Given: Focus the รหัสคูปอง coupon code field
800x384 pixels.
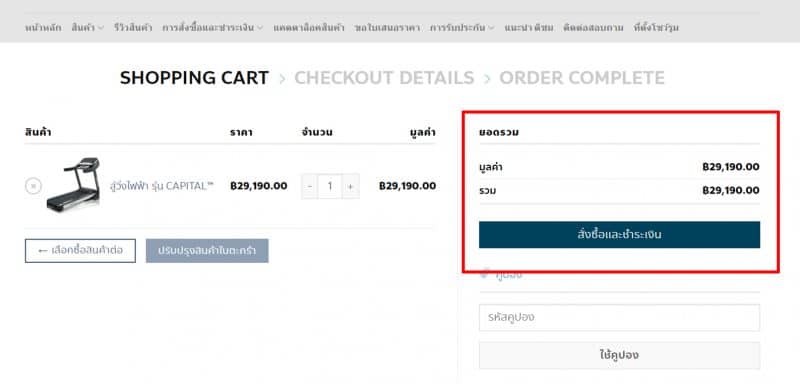Looking at the screenshot, I should coord(619,317).
